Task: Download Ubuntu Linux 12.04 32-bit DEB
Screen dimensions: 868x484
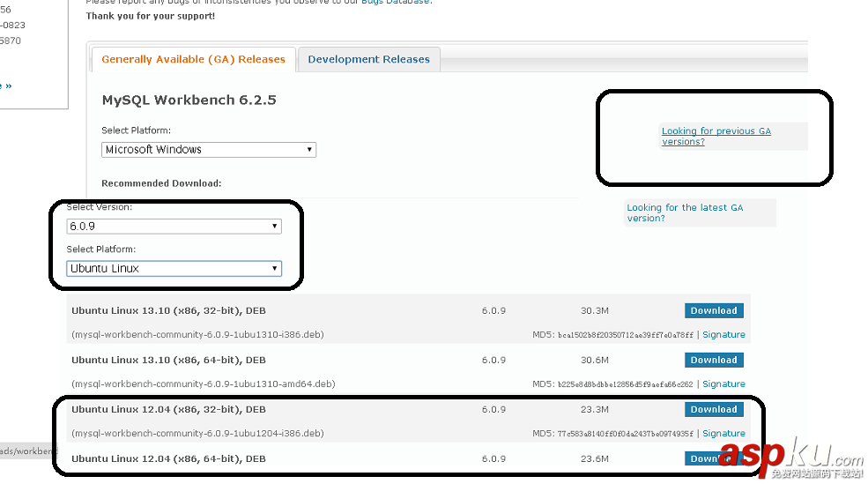Action: coord(714,409)
